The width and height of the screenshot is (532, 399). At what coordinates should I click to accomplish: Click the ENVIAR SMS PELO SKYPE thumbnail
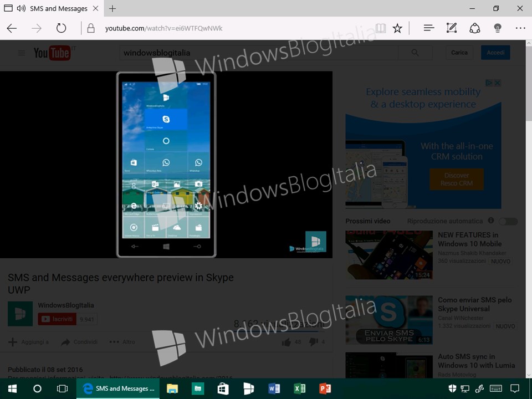coord(389,320)
